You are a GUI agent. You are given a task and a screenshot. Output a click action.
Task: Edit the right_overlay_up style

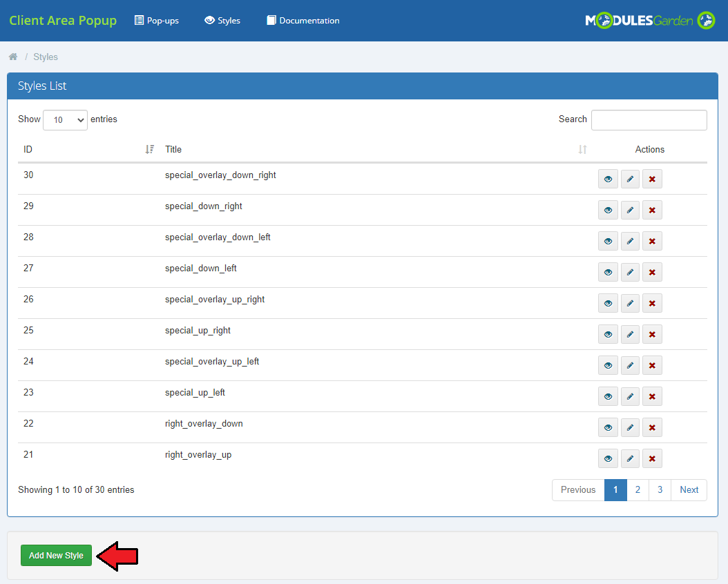point(630,459)
